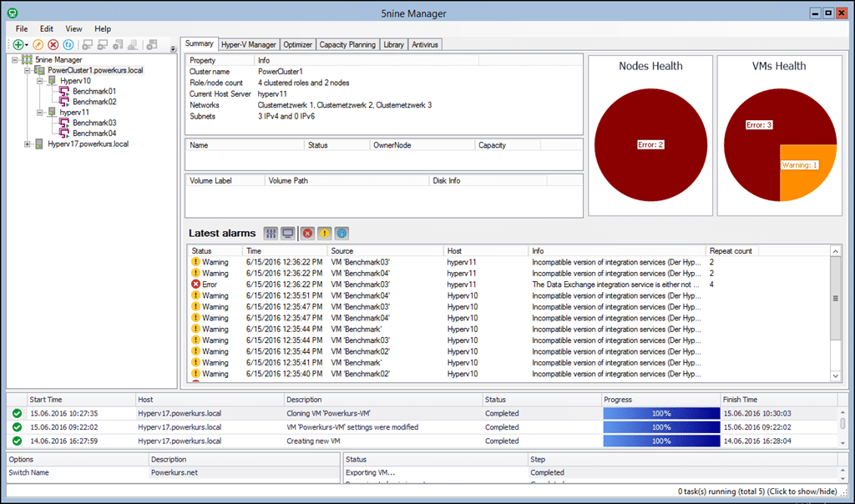The width and height of the screenshot is (855, 504).
Task: Click the alarms list scroll down arrow
Action: (835, 376)
